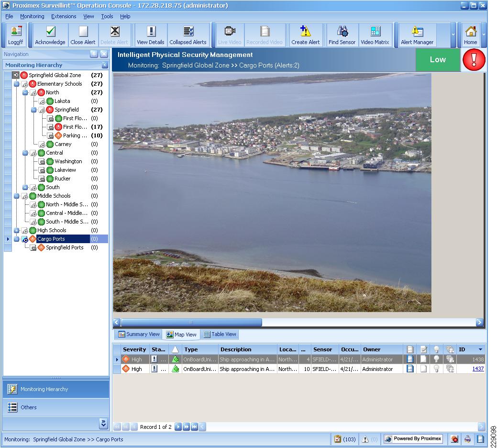The width and height of the screenshot is (497, 448).
Task: Collapse the Middle Schools tree node
Action: pyautogui.click(x=16, y=196)
